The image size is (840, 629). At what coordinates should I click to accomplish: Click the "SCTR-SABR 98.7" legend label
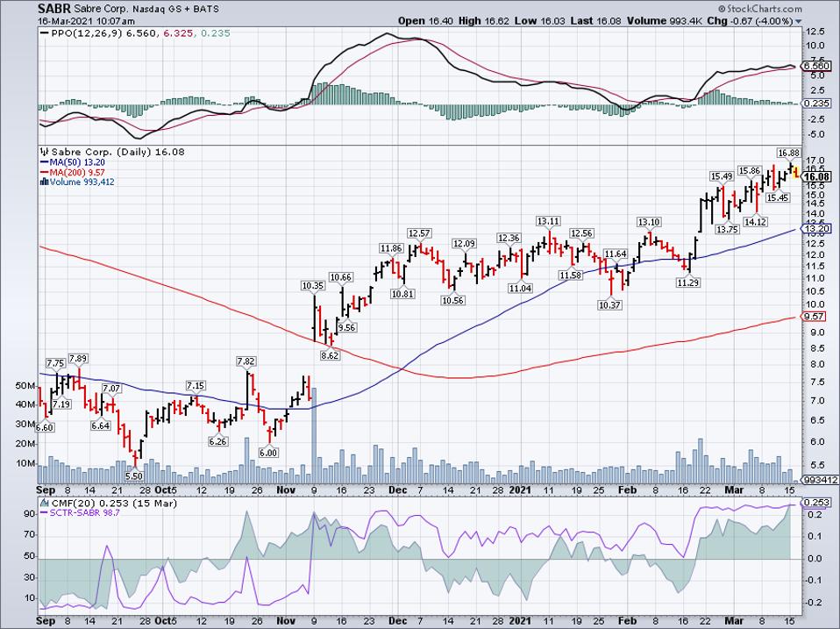[x=85, y=513]
